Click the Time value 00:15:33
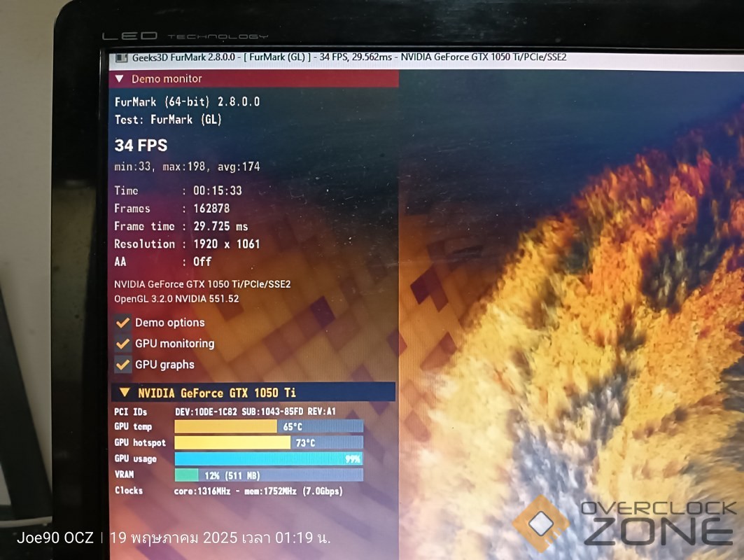Image resolution: width=744 pixels, height=560 pixels. 217,191
